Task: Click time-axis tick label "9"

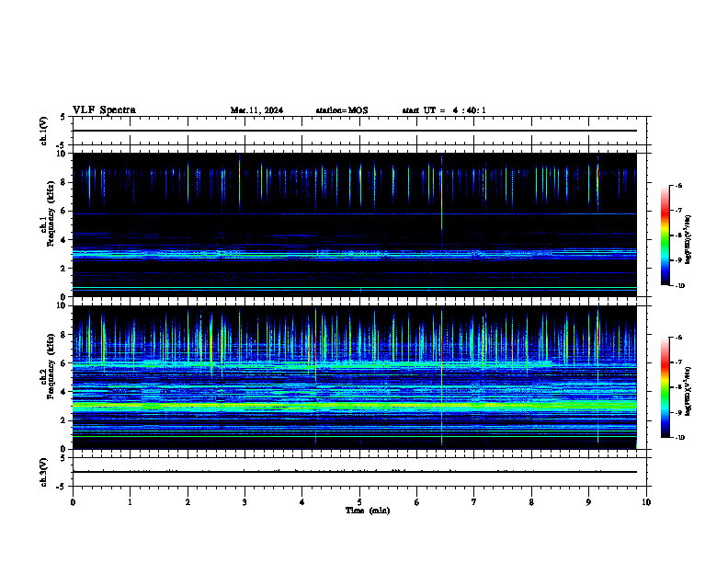Action: coord(588,502)
